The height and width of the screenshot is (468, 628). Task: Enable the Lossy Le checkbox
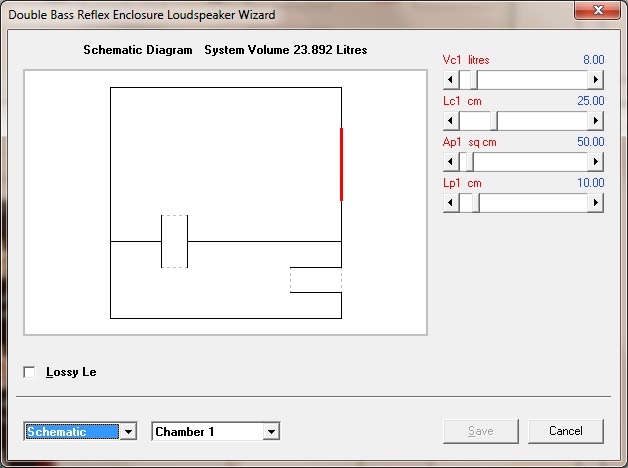(x=29, y=372)
